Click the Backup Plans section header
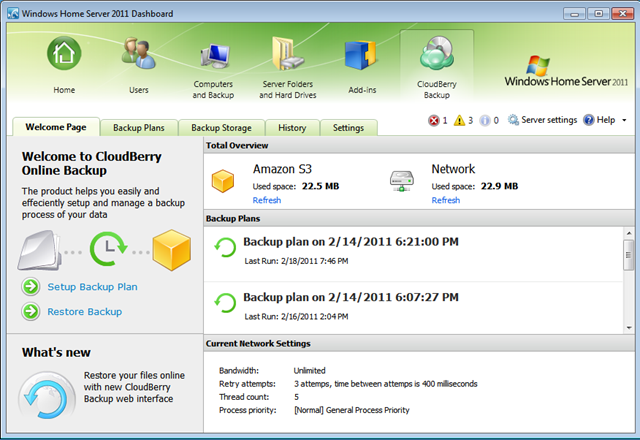Image resolution: width=640 pixels, height=440 pixels. (x=419, y=218)
